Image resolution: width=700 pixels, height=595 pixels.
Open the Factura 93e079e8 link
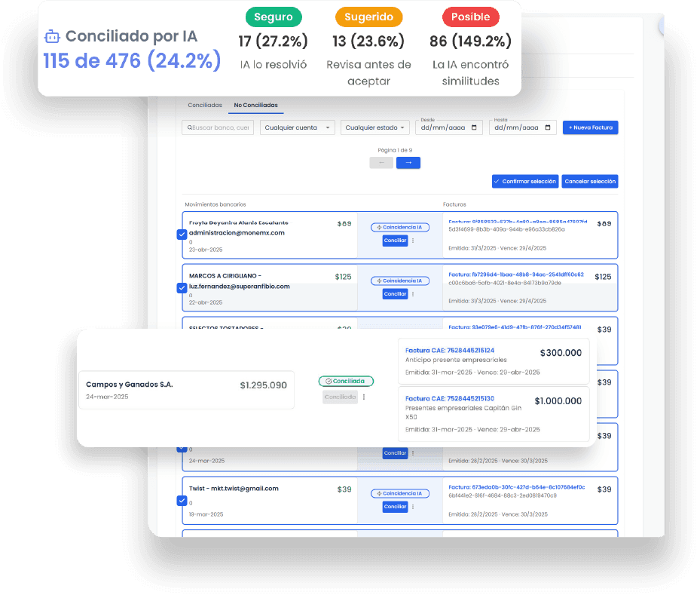515,327
